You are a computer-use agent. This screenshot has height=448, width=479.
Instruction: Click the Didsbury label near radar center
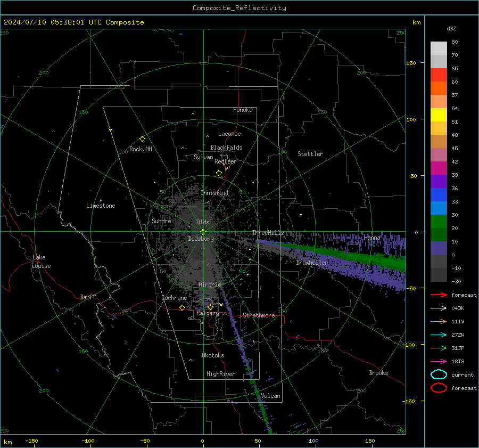[201, 239]
